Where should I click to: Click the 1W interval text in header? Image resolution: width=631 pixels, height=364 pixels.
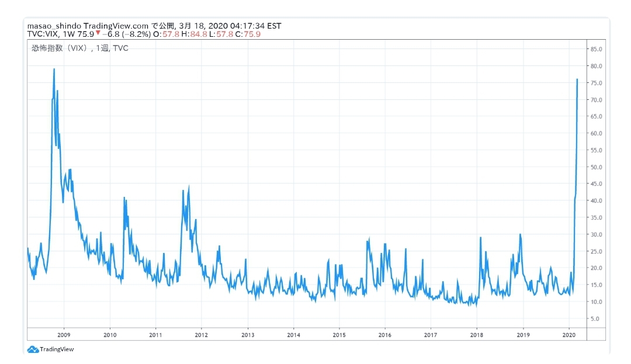(69, 34)
